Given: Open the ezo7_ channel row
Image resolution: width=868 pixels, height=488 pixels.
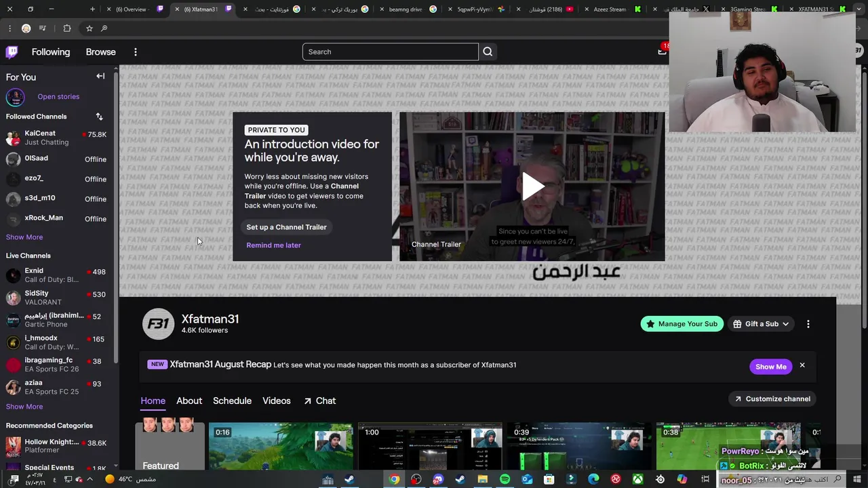Looking at the screenshot, I should [x=57, y=179].
